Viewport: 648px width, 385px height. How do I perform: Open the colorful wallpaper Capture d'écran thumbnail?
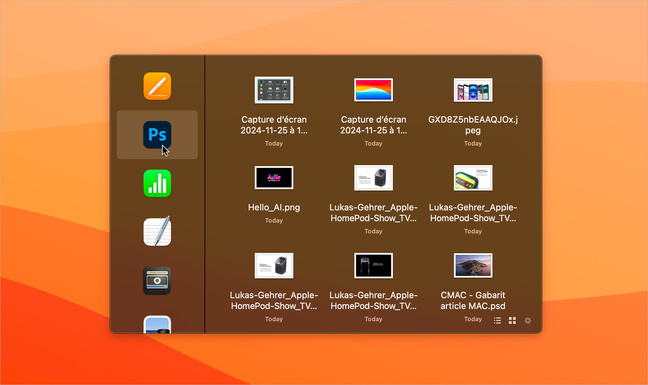pos(374,90)
